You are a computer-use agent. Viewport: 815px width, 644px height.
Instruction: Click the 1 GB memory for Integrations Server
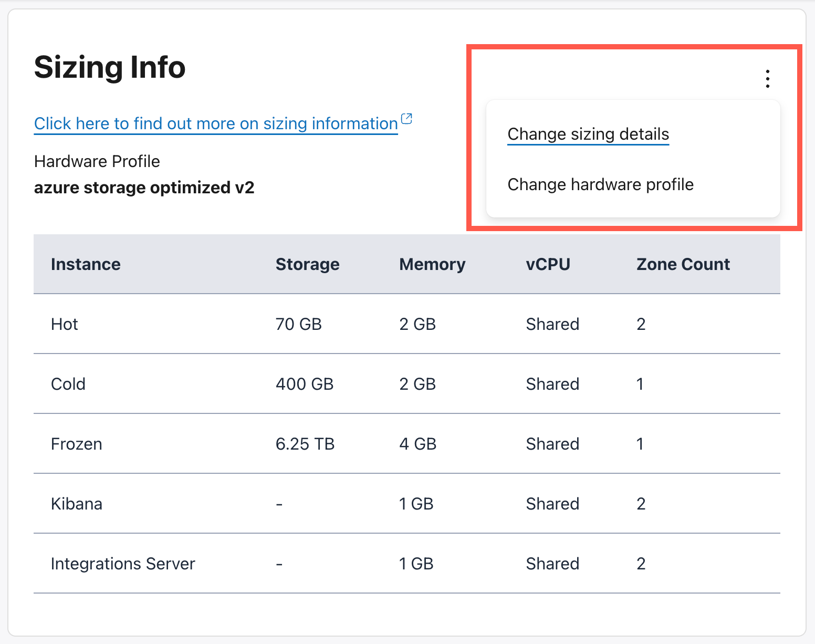(416, 564)
